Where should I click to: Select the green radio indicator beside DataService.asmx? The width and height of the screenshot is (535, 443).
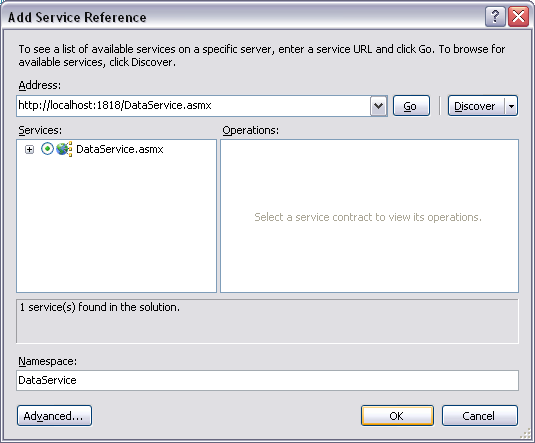point(47,149)
